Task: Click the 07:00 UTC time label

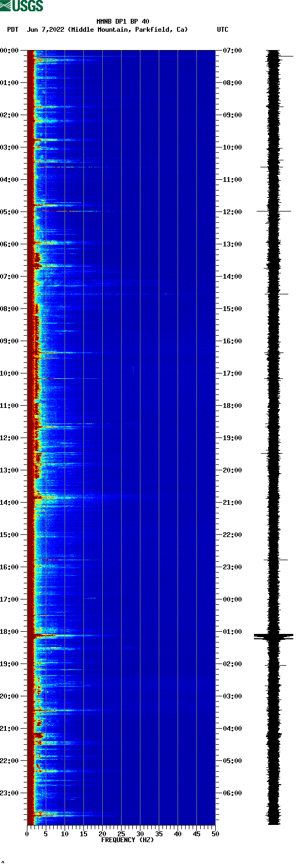Action: [232, 51]
